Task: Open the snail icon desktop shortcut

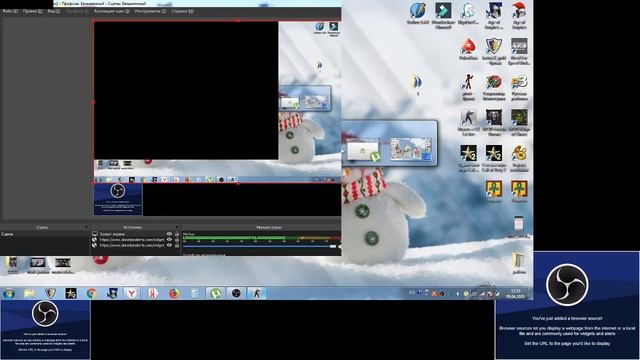Action: [x=519, y=159]
